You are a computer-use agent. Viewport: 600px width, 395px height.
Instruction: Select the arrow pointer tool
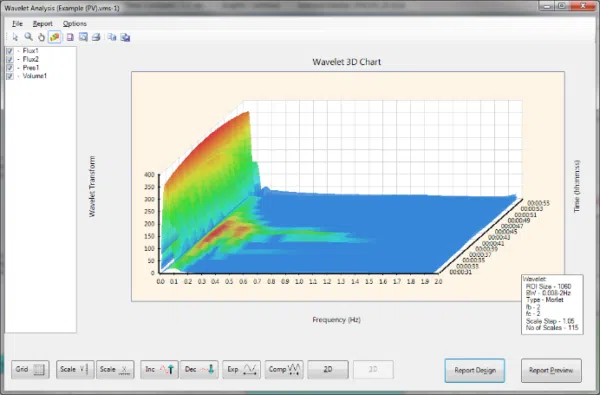pos(15,37)
